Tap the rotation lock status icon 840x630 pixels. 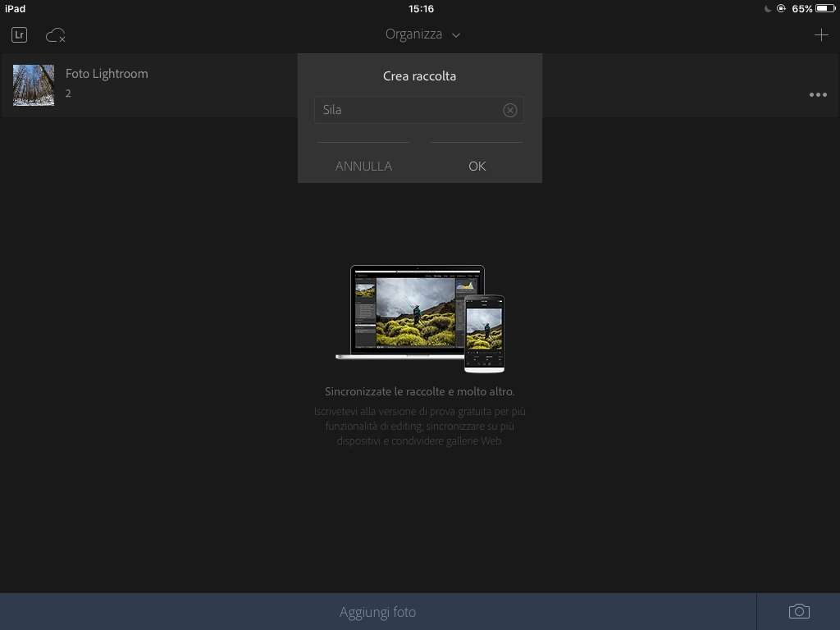click(781, 8)
